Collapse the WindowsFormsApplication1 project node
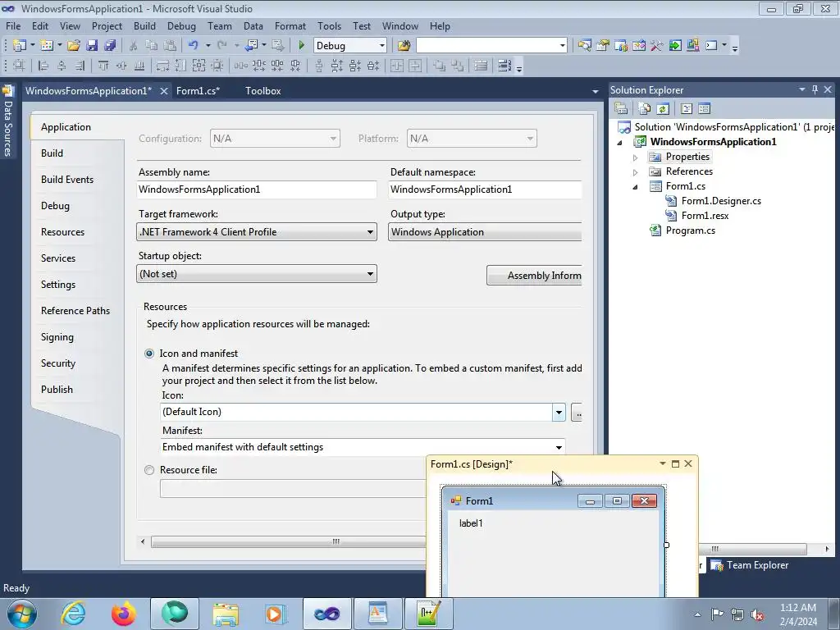The image size is (840, 630). point(620,143)
